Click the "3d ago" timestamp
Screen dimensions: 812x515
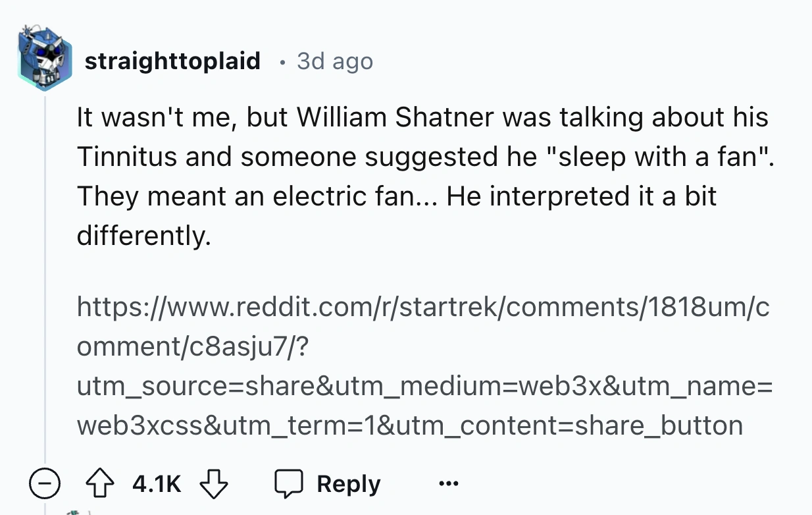coord(335,61)
